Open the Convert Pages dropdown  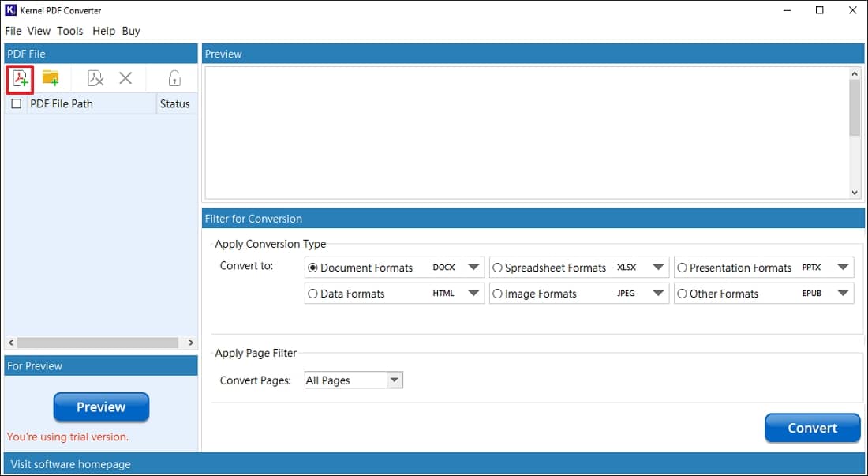pyautogui.click(x=395, y=380)
